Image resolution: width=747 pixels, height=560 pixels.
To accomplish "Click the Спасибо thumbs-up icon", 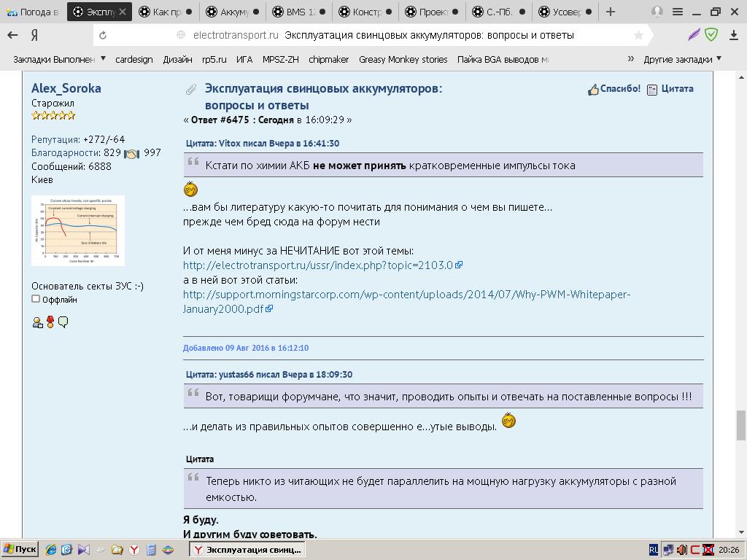I will click(x=594, y=89).
